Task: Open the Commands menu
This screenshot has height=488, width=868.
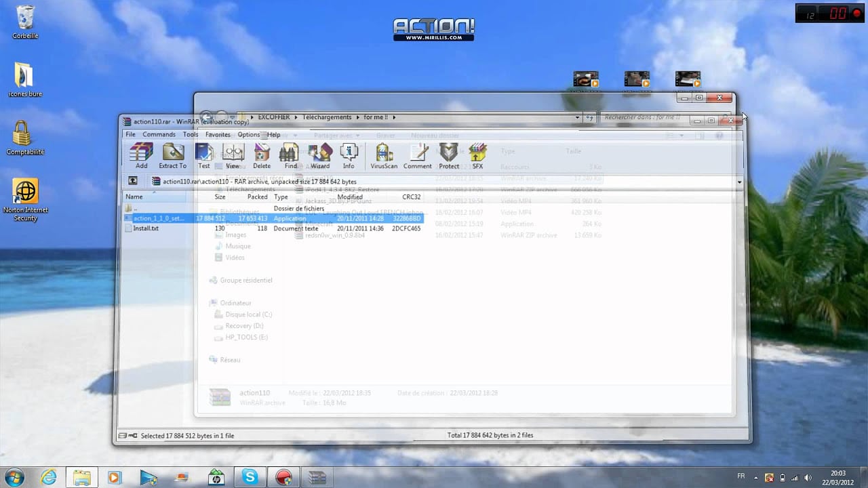Action: (159, 134)
